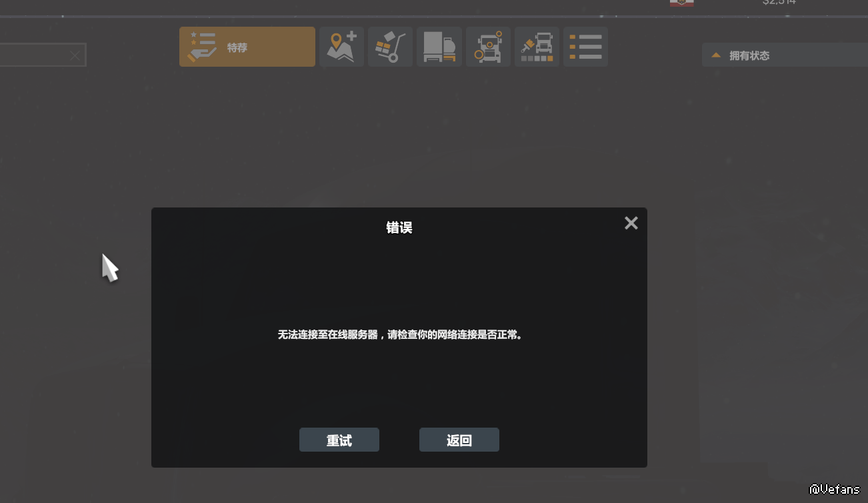Close the 错误 dialog with the X

[631, 223]
